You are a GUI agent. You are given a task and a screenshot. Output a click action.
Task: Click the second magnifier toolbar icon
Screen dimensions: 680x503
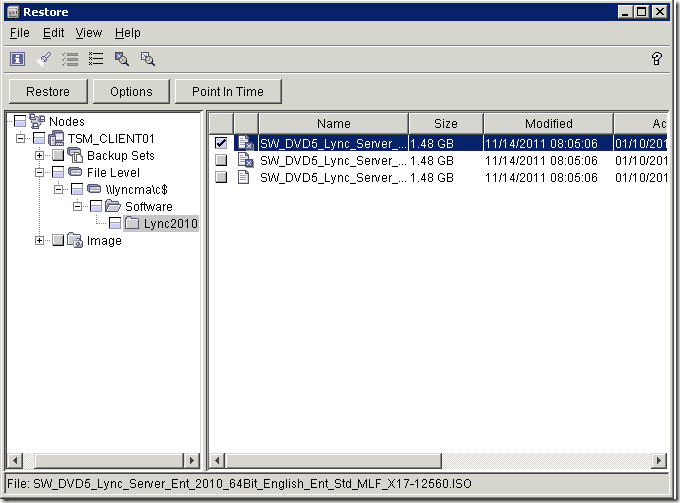pyautogui.click(x=148, y=59)
